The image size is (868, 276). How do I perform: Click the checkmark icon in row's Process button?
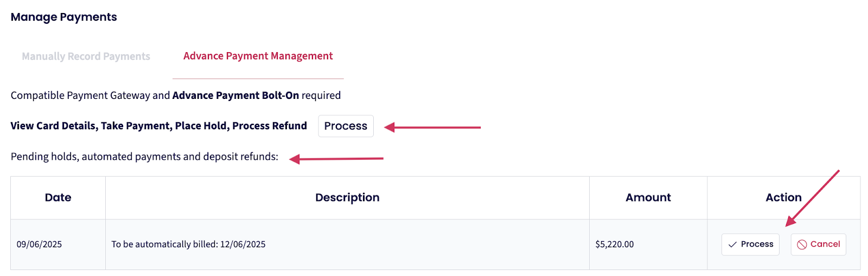coord(732,244)
